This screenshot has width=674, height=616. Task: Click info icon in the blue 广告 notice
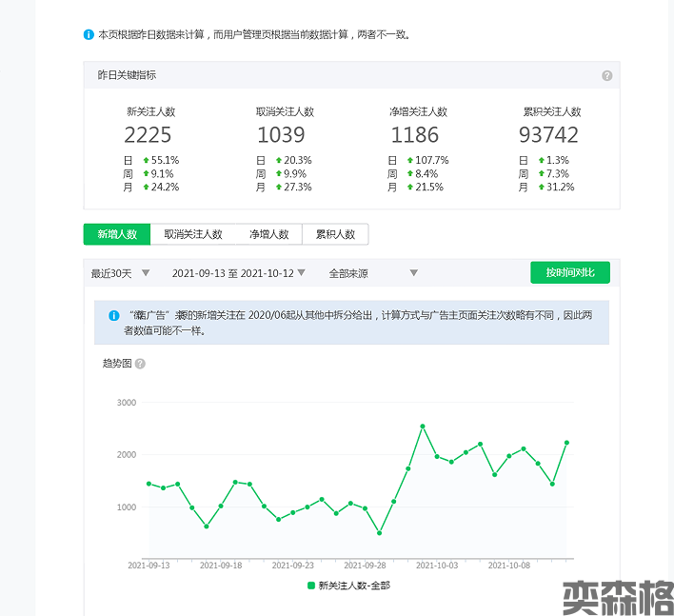[113, 313]
